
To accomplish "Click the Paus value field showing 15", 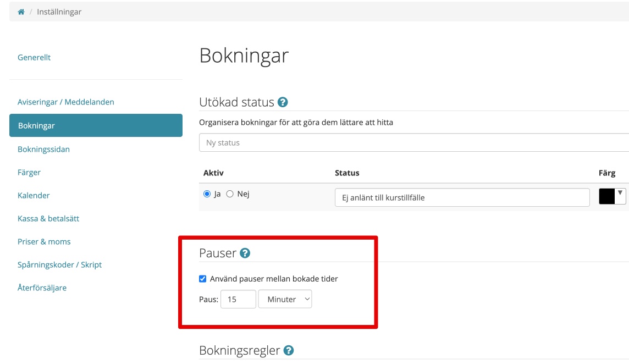I will click(238, 299).
